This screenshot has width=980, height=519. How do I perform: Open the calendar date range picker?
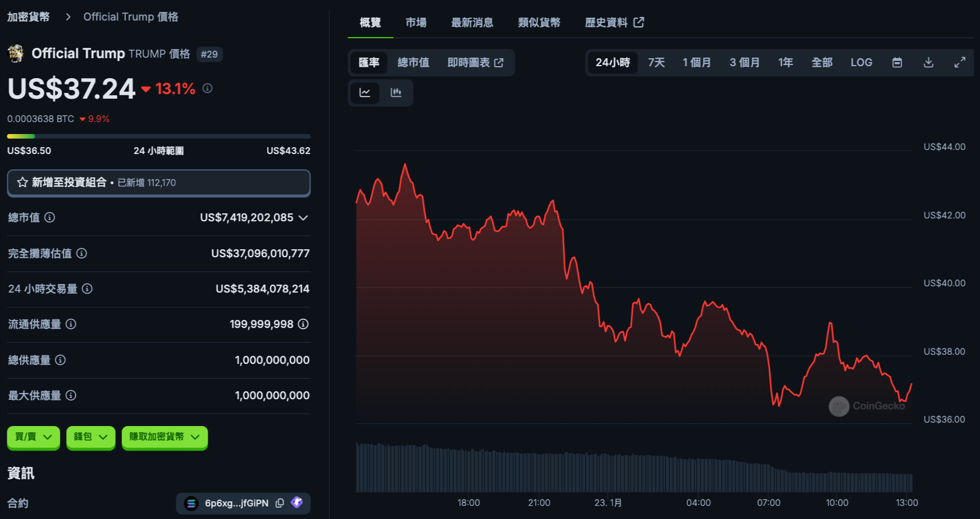tap(897, 62)
